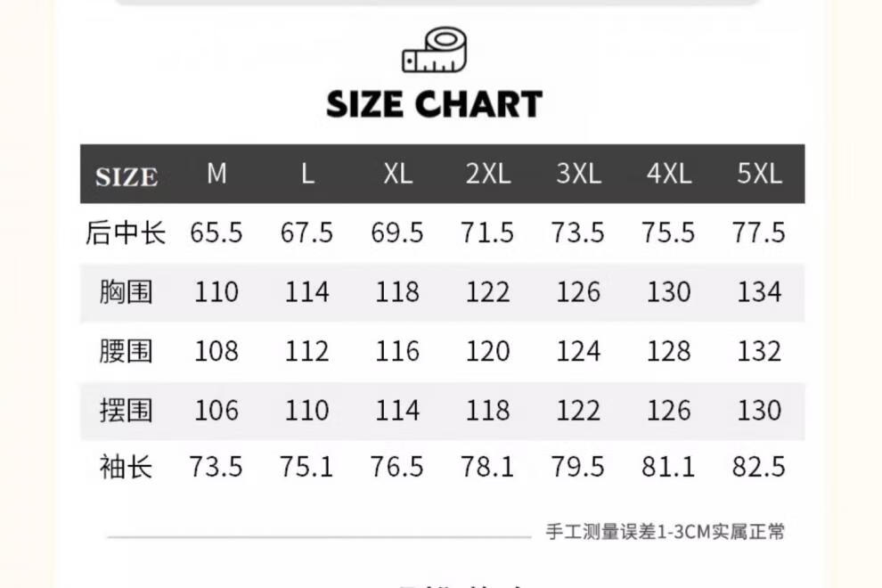Select the 82.5 sleeve length value
This screenshot has height=588, width=882.
759,467
